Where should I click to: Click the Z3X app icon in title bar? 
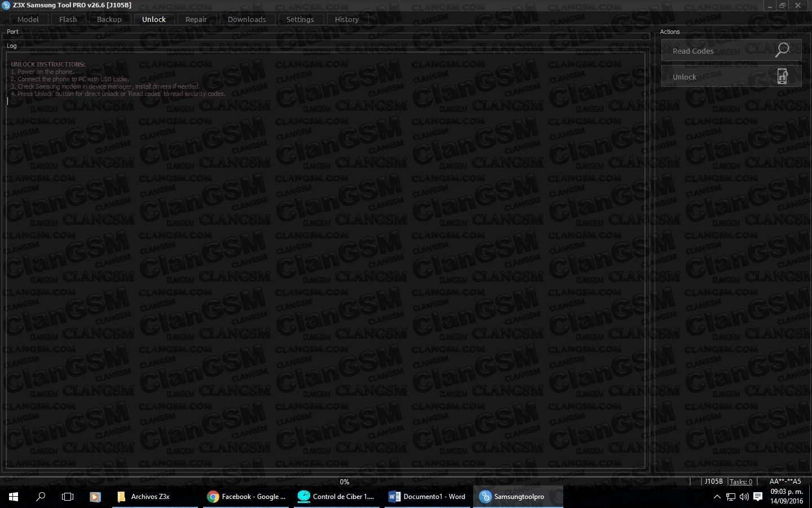[x=6, y=5]
